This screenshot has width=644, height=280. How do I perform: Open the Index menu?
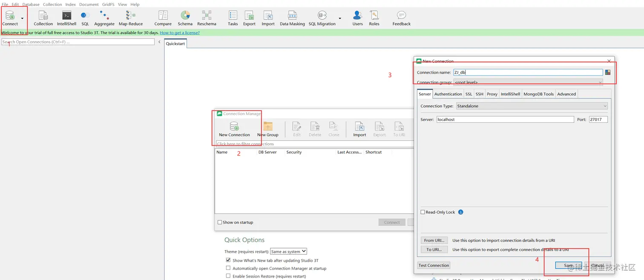click(71, 4)
